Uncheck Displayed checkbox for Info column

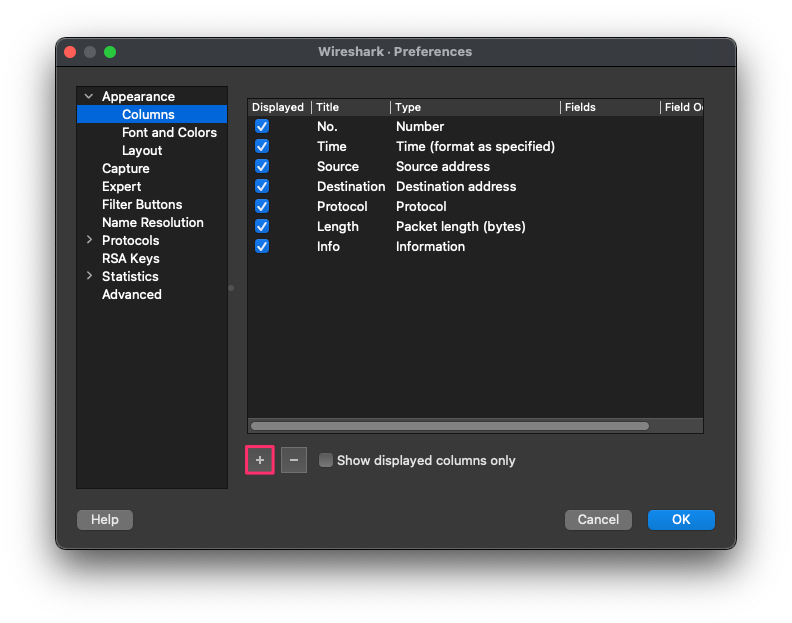(262, 247)
